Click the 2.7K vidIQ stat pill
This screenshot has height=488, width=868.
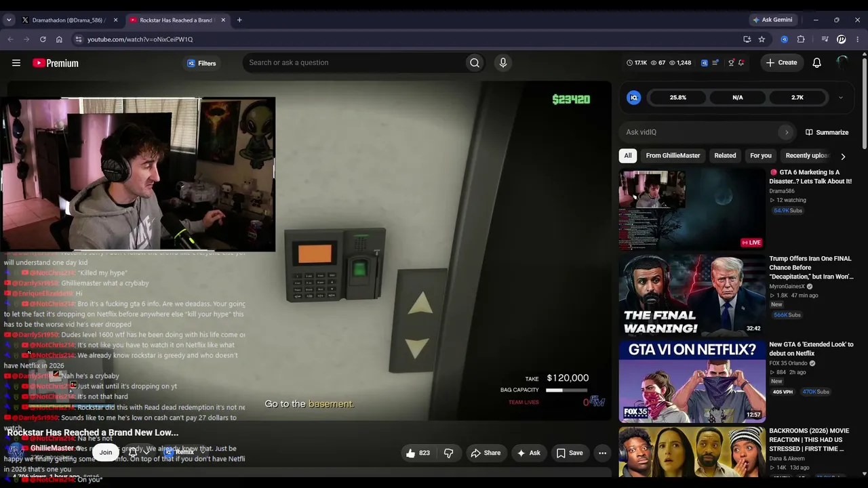coord(797,98)
